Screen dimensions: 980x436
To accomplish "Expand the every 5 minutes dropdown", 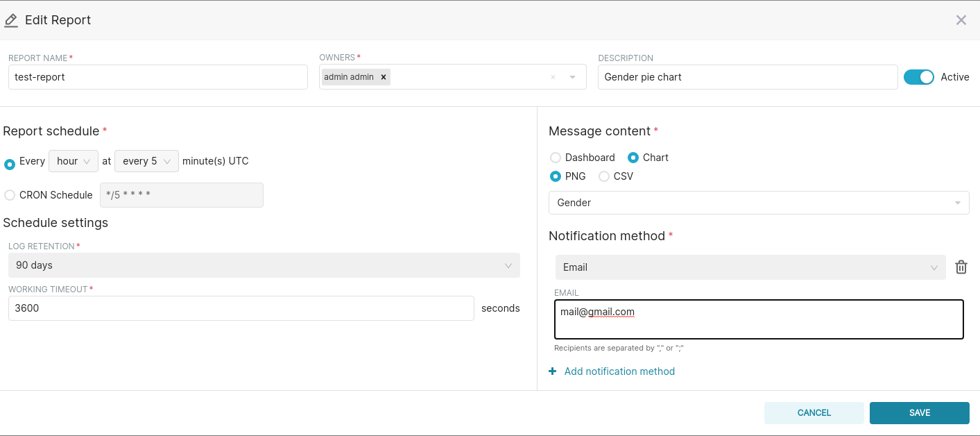I will pyautogui.click(x=146, y=161).
